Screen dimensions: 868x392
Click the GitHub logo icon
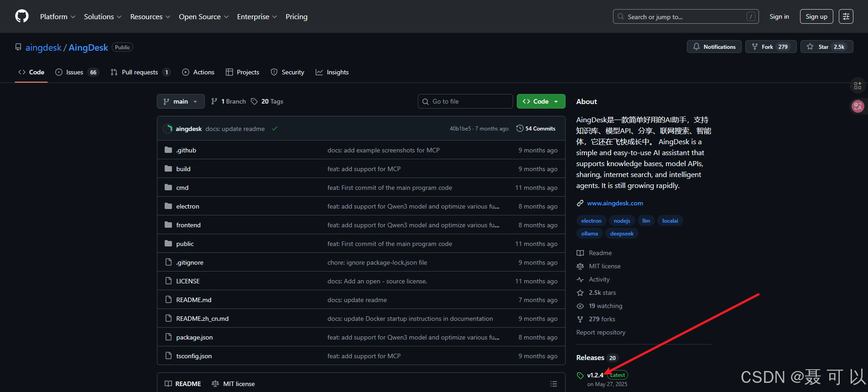pyautogui.click(x=22, y=16)
